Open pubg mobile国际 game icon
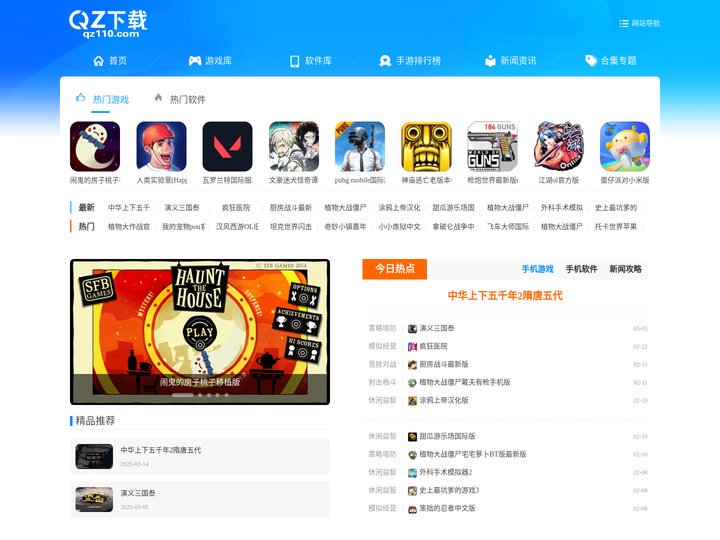The width and height of the screenshot is (720, 540). (x=360, y=146)
